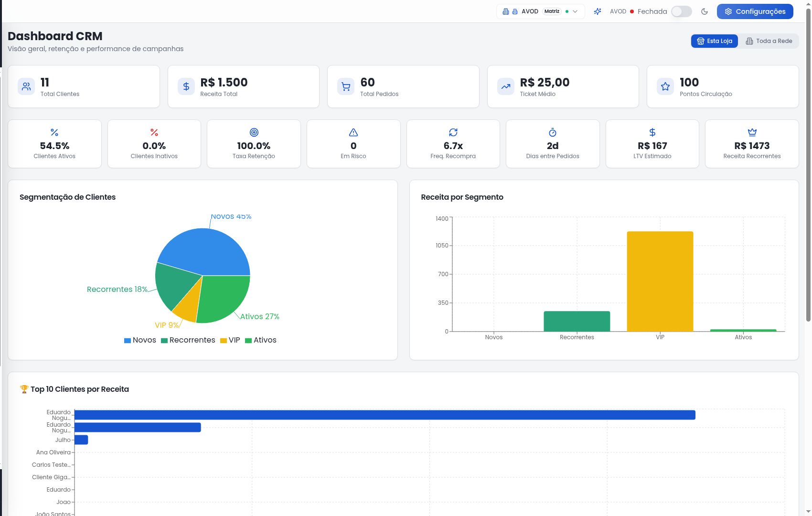Screen dimensions: 812x516
Task: Click the yellow VIP bar in revenue chart
Action: 660,281
